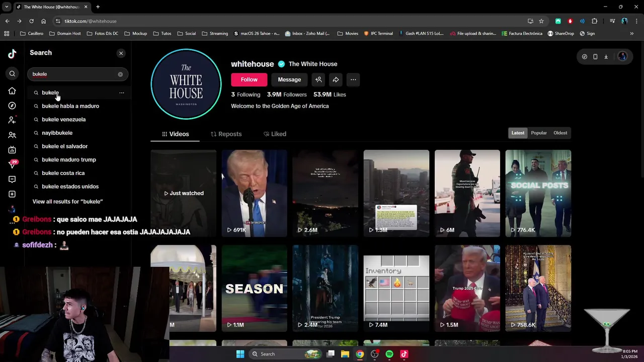Image resolution: width=644 pixels, height=362 pixels.
Task: Focus the search box containing bukele
Action: pyautogui.click(x=77, y=74)
